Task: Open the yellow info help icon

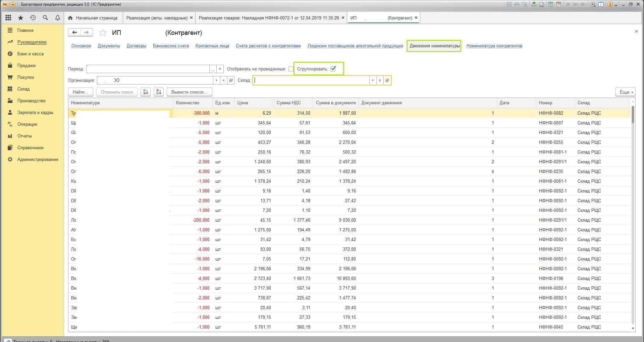Action: (x=610, y=4)
